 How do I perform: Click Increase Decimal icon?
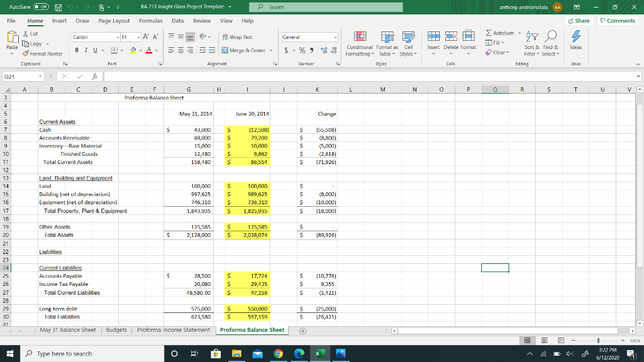point(324,50)
